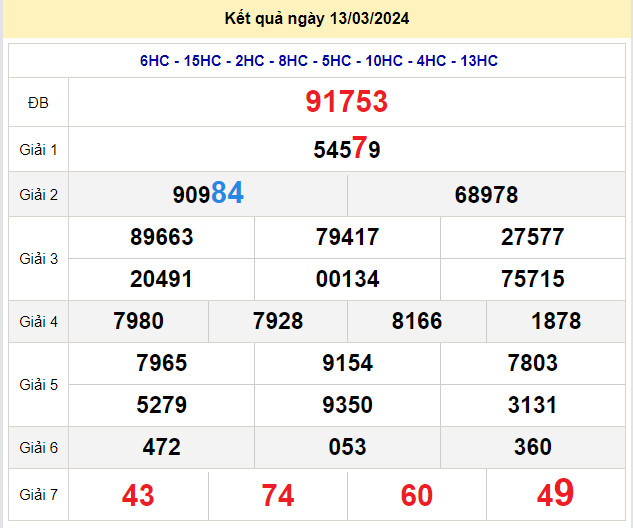Click seventh prize number 43
This screenshot has height=528, width=633.
[138, 495]
